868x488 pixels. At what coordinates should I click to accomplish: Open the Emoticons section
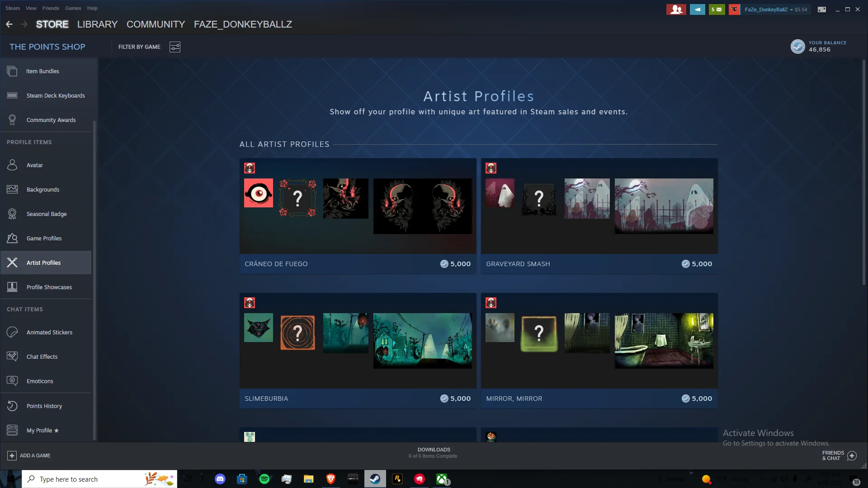click(x=40, y=381)
